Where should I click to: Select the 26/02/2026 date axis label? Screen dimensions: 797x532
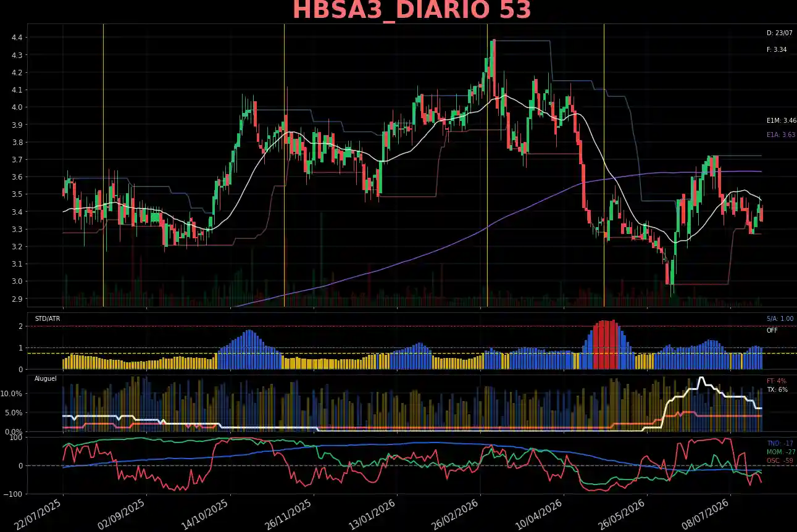pos(456,515)
